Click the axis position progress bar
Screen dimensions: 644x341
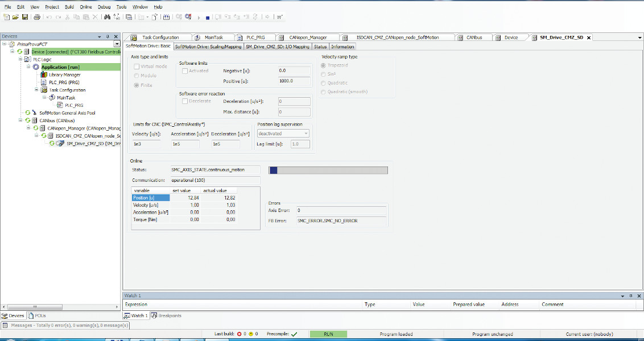pyautogui.click(x=328, y=170)
